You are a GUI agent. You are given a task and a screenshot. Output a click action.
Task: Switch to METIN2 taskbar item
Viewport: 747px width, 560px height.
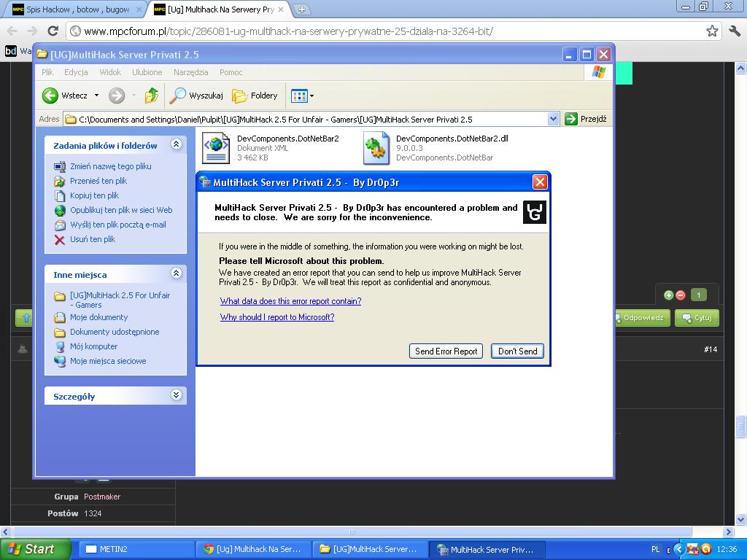(x=136, y=549)
